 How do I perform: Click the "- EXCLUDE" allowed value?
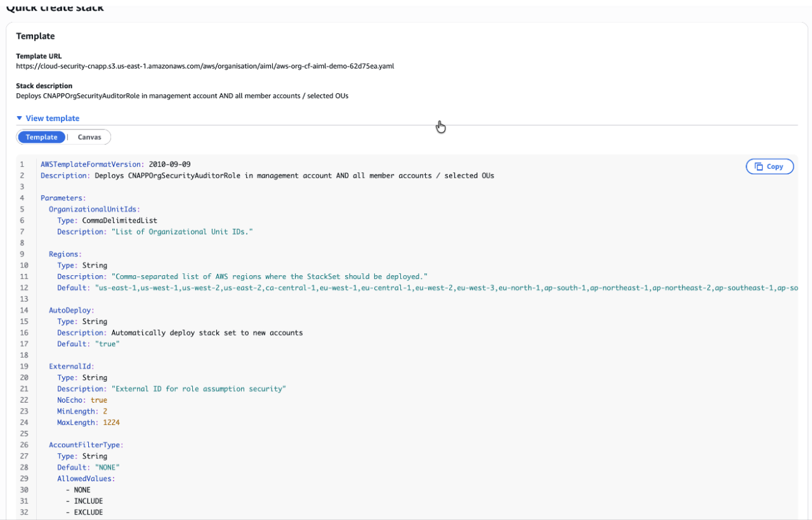click(84, 512)
